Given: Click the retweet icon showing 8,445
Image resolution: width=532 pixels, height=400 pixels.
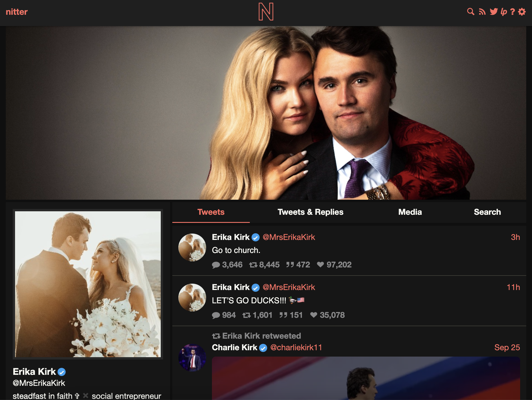Looking at the screenshot, I should pos(253,265).
